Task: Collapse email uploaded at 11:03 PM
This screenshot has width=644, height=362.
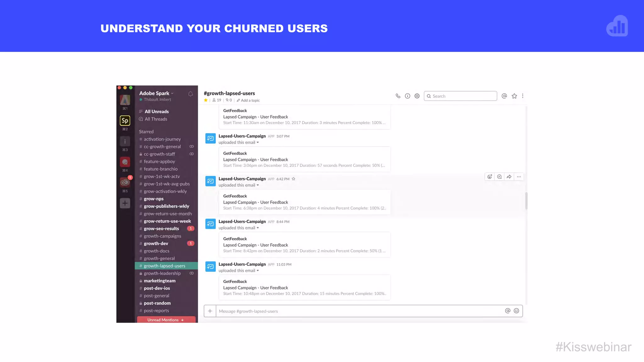Action: pos(258,271)
